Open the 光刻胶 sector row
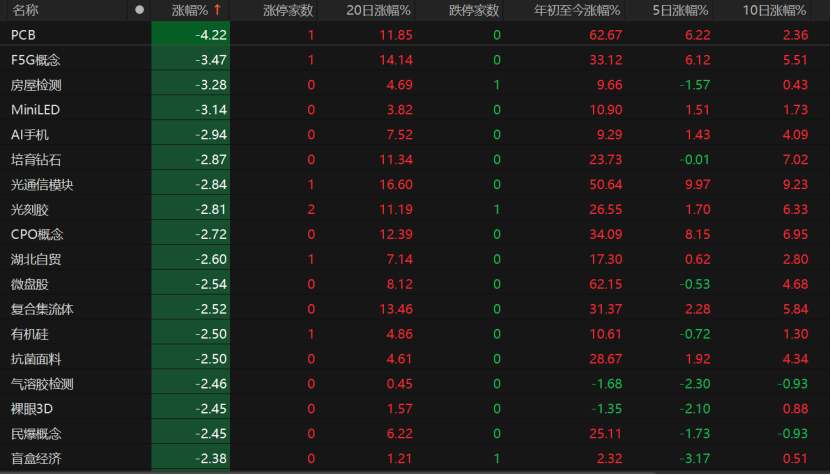The height and width of the screenshot is (475, 831). 416,209
